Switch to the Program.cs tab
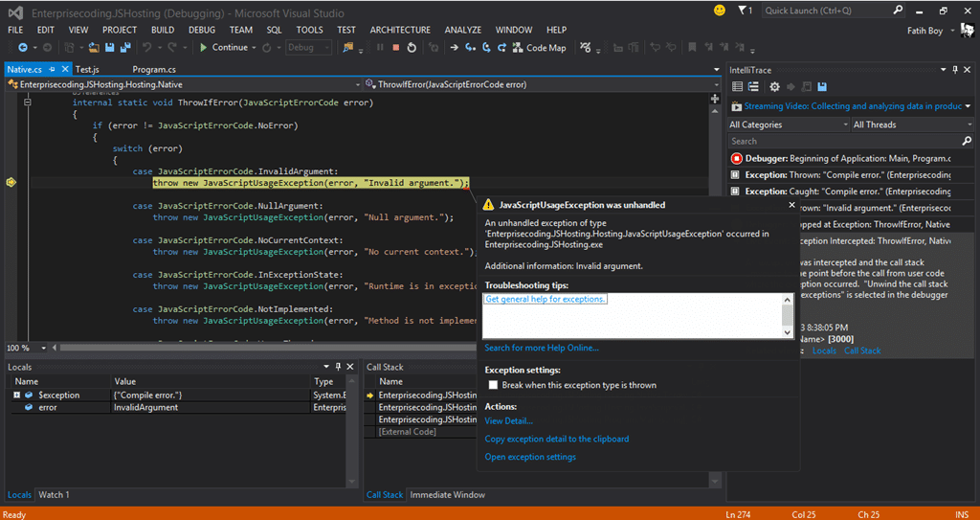Image resolution: width=980 pixels, height=520 pixels. (x=154, y=70)
